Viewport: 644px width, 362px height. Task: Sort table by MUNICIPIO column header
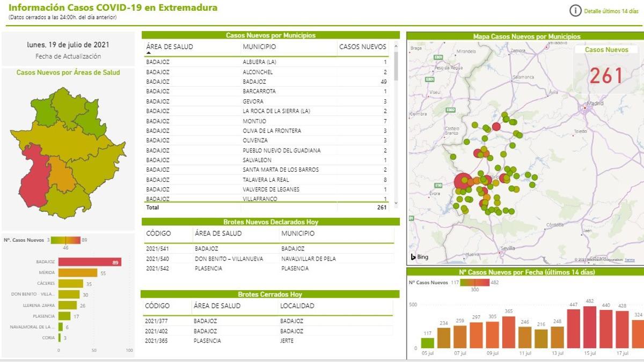[259, 47]
